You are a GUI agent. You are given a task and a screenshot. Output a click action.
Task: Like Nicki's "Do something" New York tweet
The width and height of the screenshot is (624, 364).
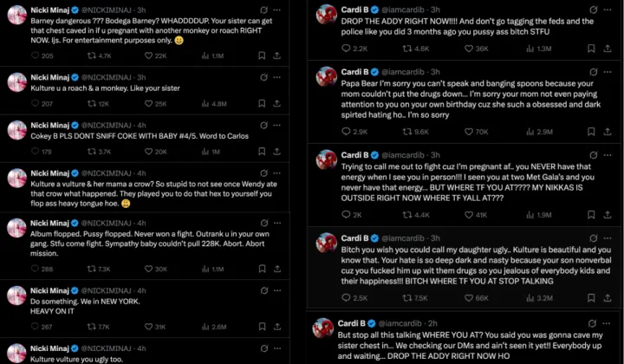click(154, 327)
